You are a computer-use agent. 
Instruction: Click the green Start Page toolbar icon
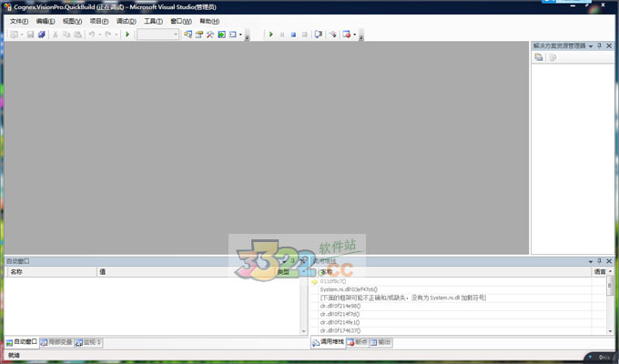coord(222,35)
